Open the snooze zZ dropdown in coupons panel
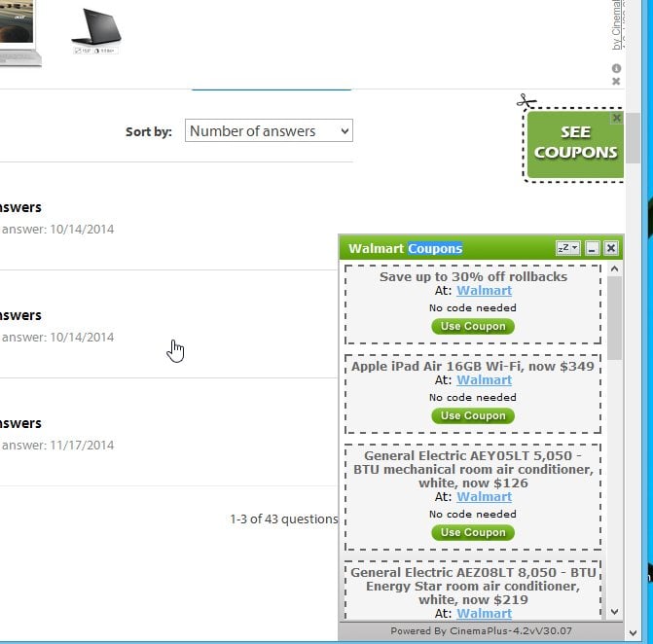 point(567,248)
